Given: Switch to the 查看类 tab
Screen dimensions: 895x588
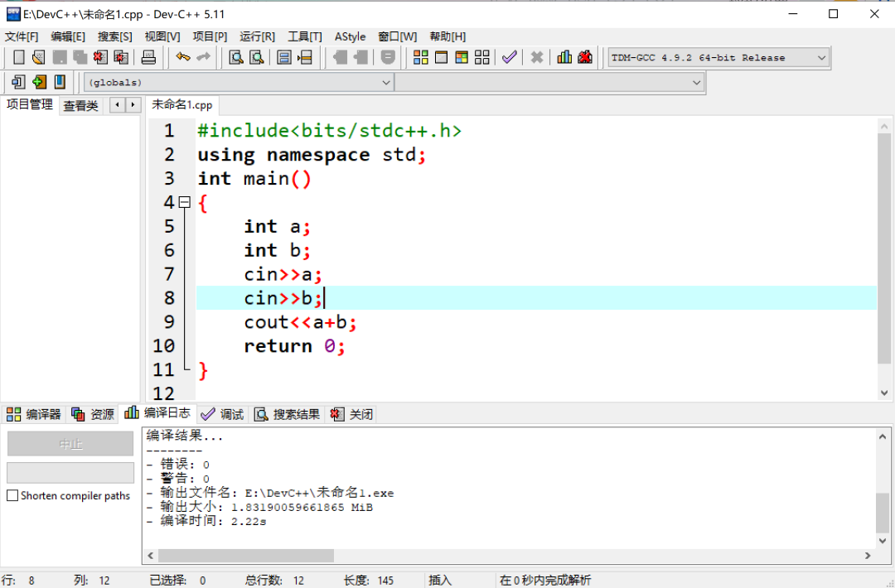Looking at the screenshot, I should 80,105.
